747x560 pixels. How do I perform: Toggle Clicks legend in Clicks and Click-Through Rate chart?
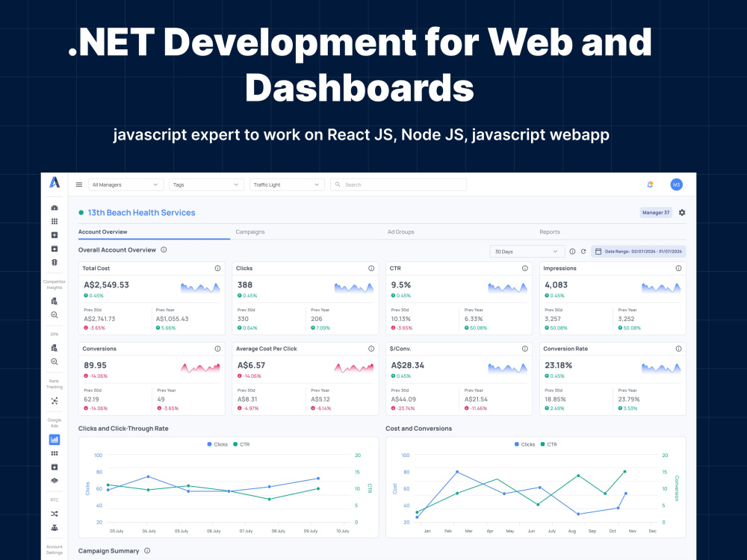pyautogui.click(x=217, y=444)
